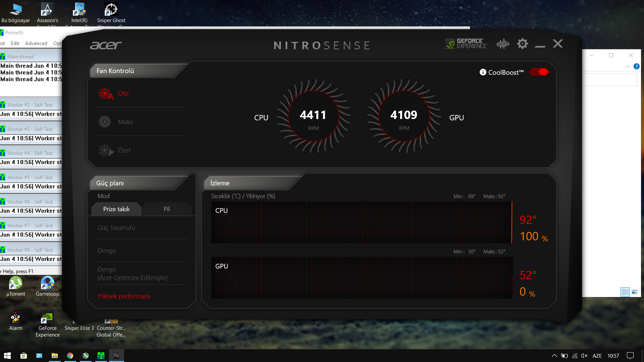The image size is (644, 362).
Task: Switch to NitroSense taskbar button
Action: 116,356
